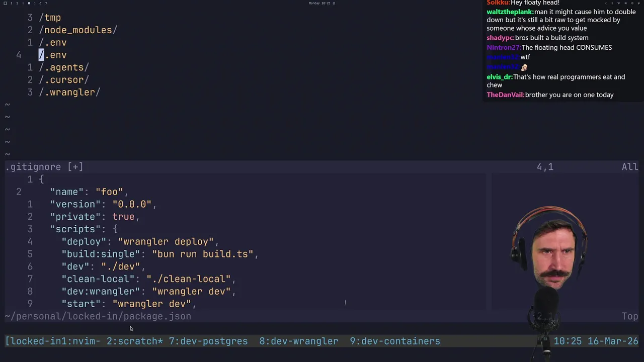Click the 4,1 cursor position indicator
Viewport: 644px width, 362px height.
(x=545, y=167)
